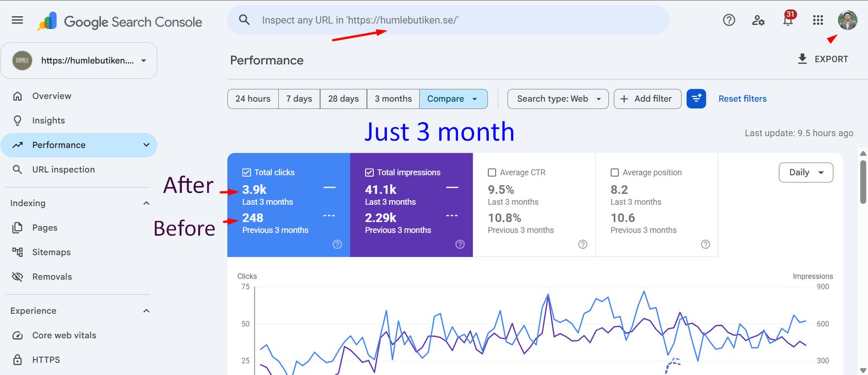Screen dimensions: 868x375
Task: Check the Average position checkbox
Action: (x=615, y=172)
